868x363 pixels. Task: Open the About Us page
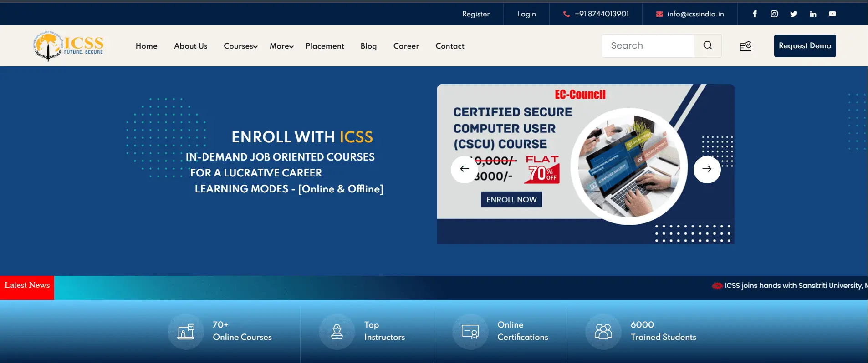click(190, 46)
